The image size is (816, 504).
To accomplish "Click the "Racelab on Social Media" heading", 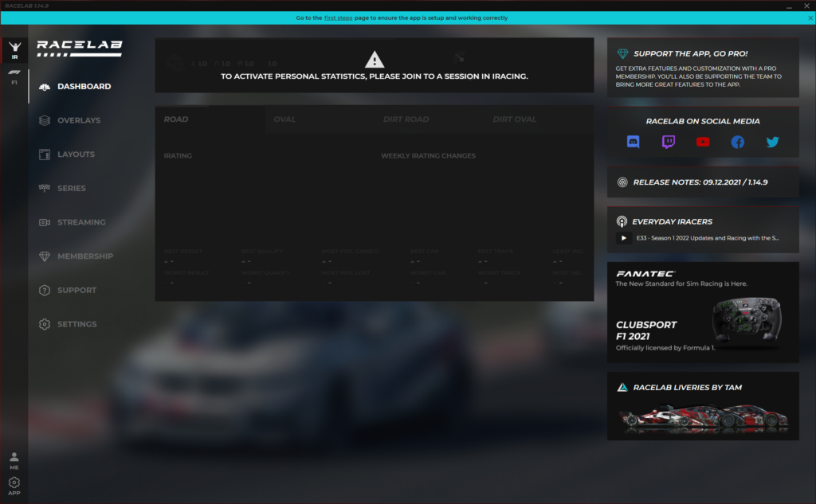I will pyautogui.click(x=703, y=121).
